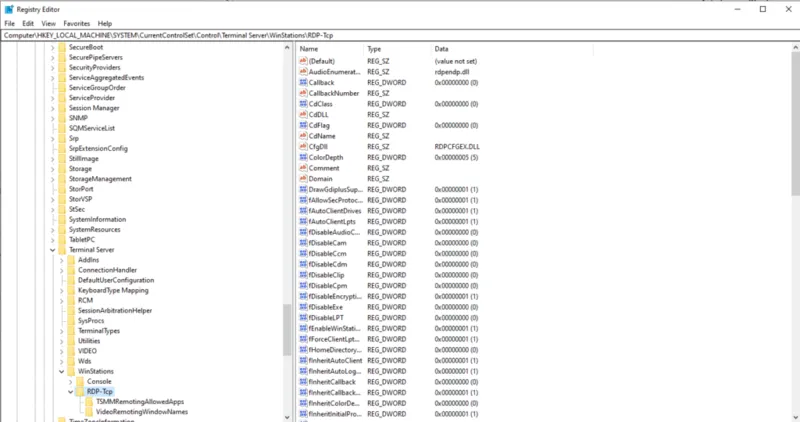This screenshot has width=800, height=422.
Task: Select the CdClass DWORD icon
Action: click(x=303, y=104)
